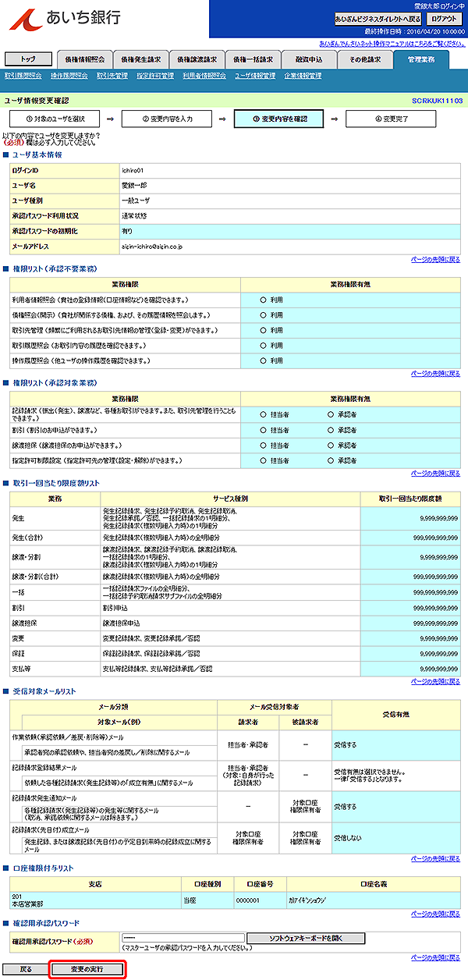468x980 pixels.
Task: Click ページの先頭に戻る below 承認不要業務 list
Action: click(x=435, y=373)
